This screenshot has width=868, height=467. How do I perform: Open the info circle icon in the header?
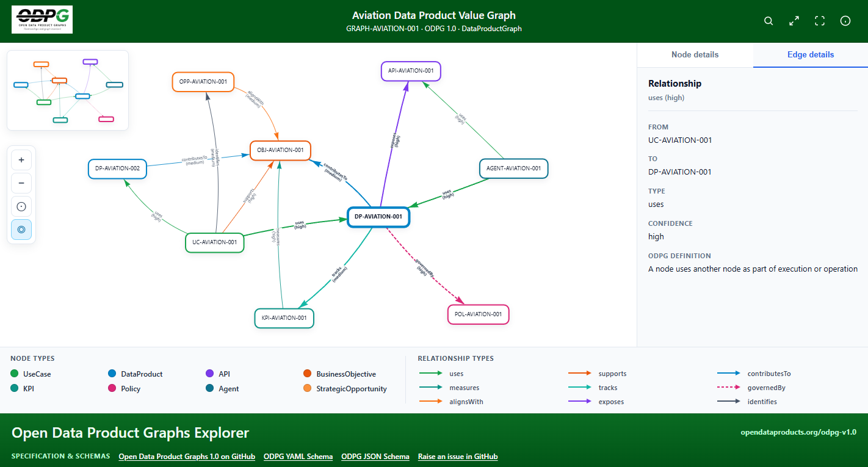pyautogui.click(x=845, y=21)
